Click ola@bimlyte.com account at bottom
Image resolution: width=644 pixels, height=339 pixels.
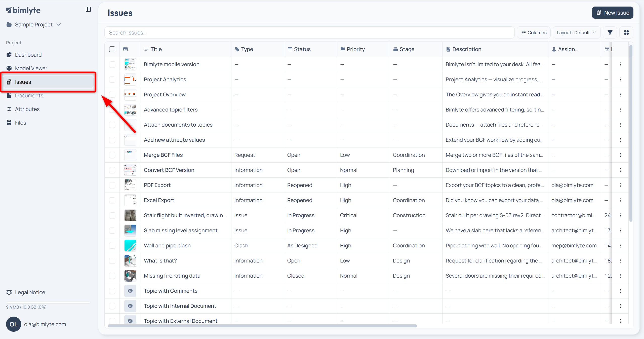coord(45,324)
